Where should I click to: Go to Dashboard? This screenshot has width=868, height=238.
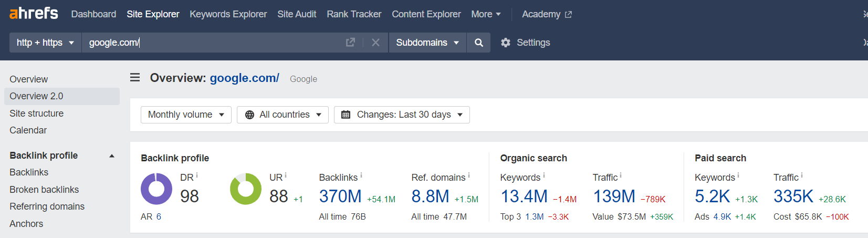click(93, 14)
